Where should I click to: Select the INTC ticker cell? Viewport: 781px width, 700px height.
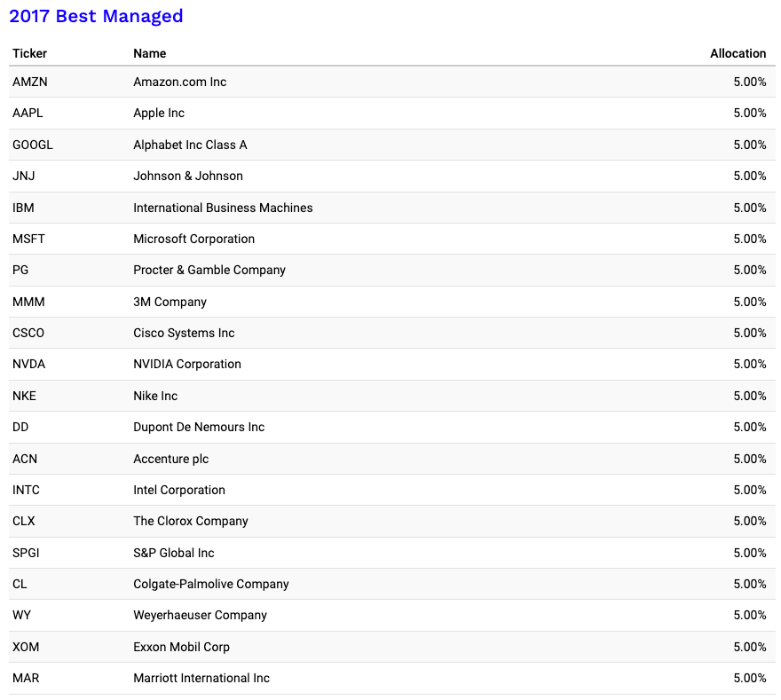tap(26, 490)
